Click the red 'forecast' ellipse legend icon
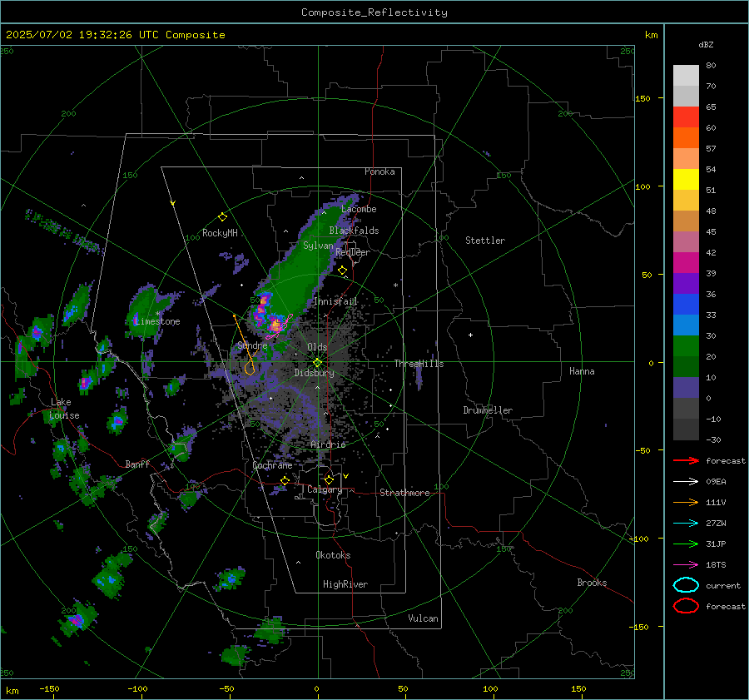Screen dimensions: 749x700 coord(686,606)
